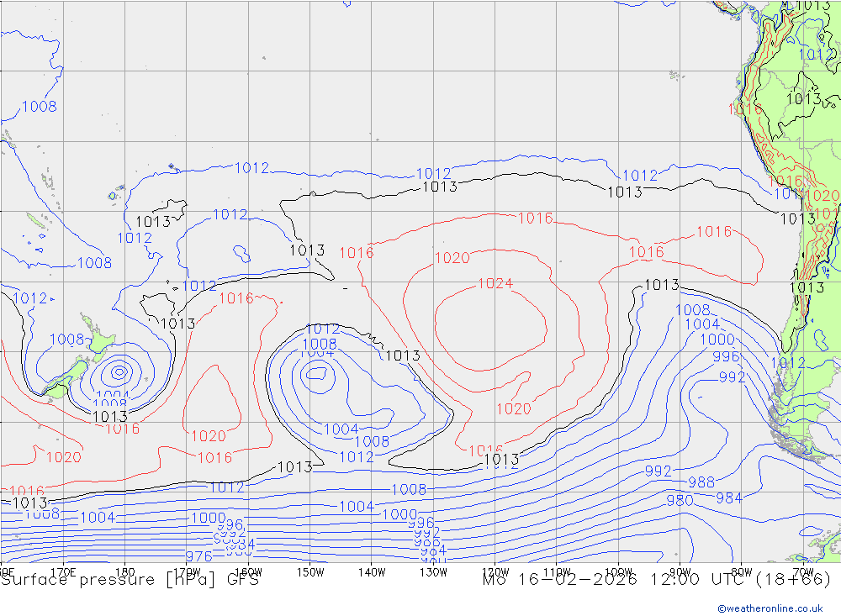The height and width of the screenshot is (616, 841).
Task: Click the "Mo 16-02-2026 12:00 UTC" timestamp
Action: click(x=616, y=580)
